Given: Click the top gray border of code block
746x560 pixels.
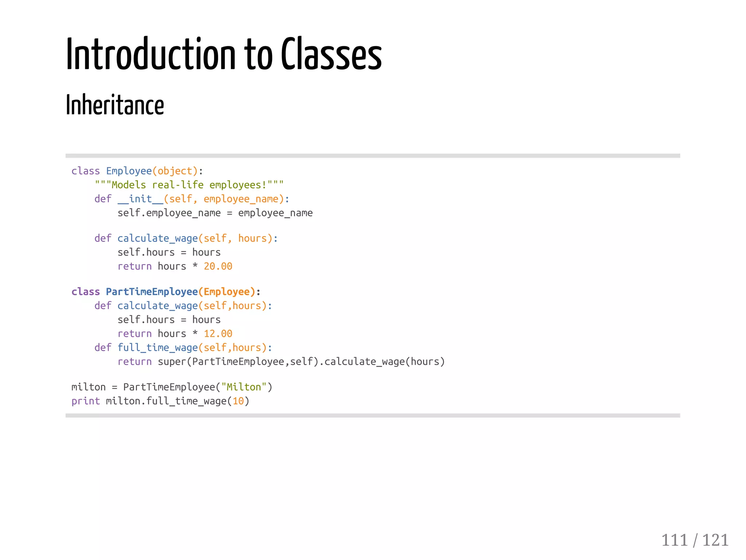Looking at the screenshot, I should tap(372, 156).
